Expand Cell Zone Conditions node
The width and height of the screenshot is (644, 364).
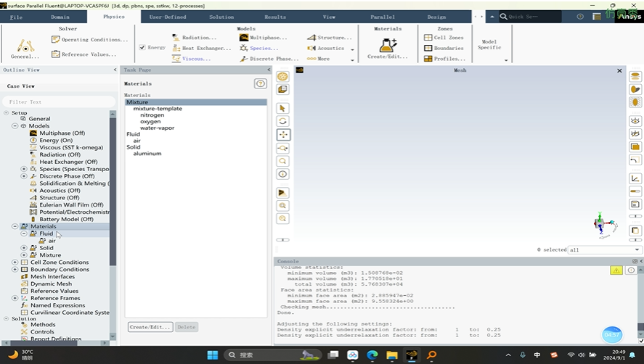15,262
